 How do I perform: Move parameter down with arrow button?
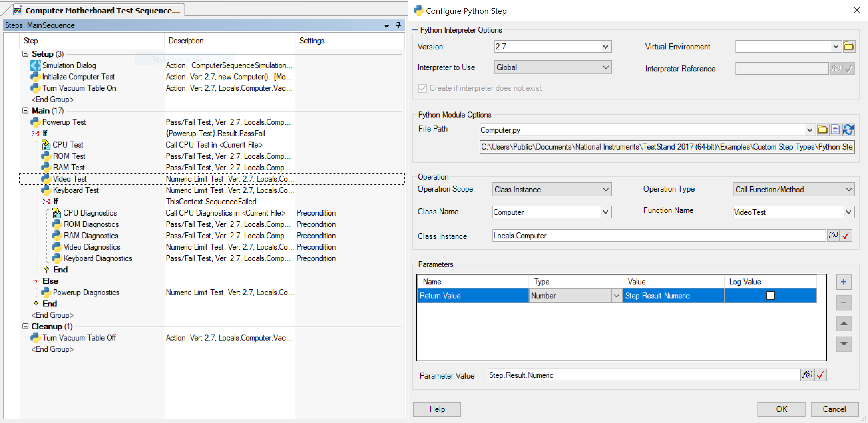843,344
